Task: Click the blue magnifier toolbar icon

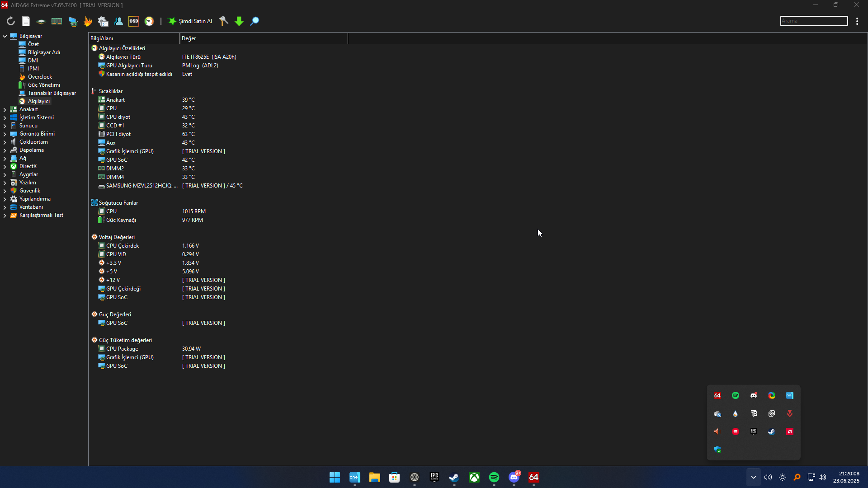Action: 255,21
